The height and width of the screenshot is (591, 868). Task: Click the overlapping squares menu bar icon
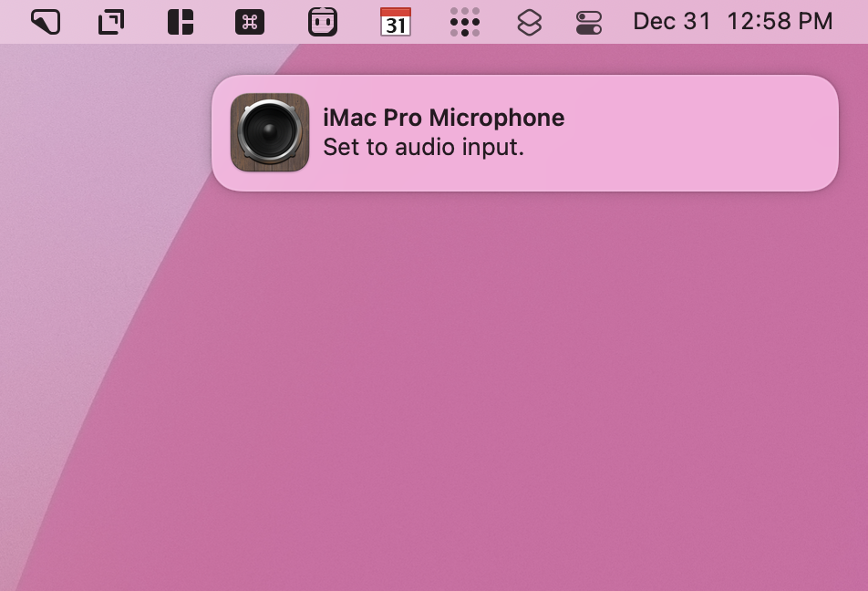[x=111, y=22]
